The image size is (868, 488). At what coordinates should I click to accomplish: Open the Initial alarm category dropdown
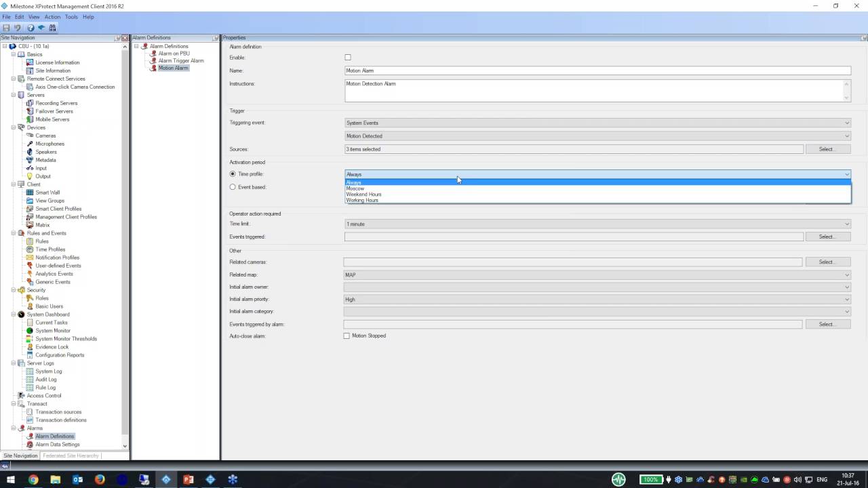point(597,312)
